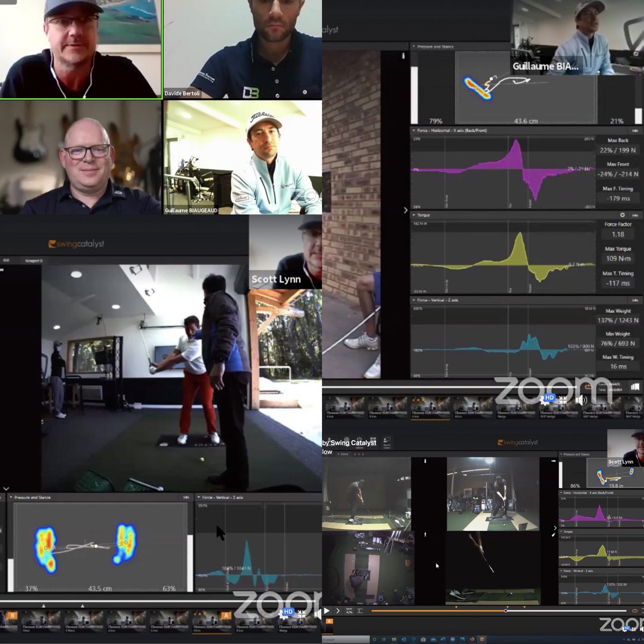Click the Zoom speaker icon over the upper-right clip strip

[x=580, y=399]
